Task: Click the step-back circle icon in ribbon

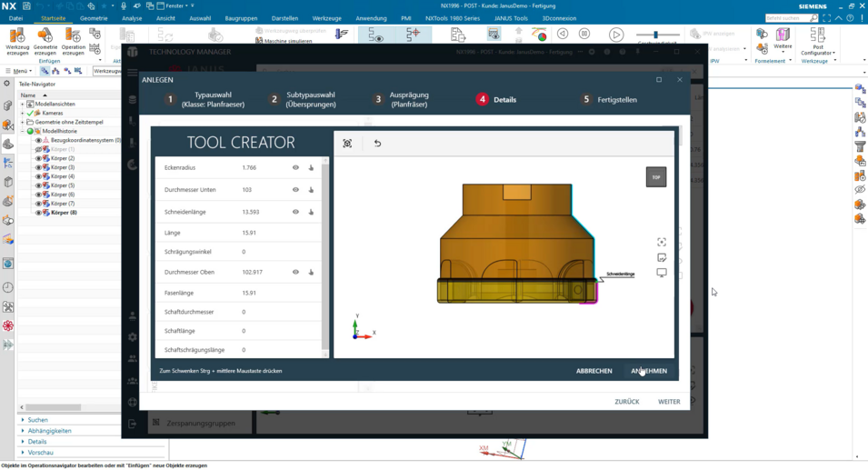Action: point(563,34)
